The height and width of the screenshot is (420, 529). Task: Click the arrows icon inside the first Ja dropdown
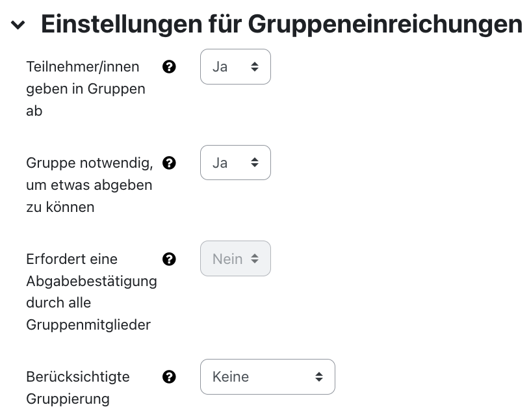pos(255,66)
